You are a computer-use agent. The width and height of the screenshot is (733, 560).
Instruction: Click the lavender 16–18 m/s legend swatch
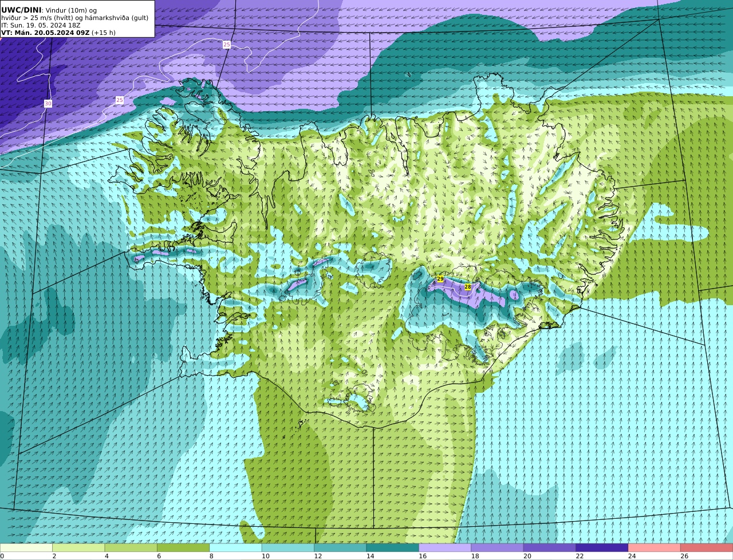tap(445, 548)
